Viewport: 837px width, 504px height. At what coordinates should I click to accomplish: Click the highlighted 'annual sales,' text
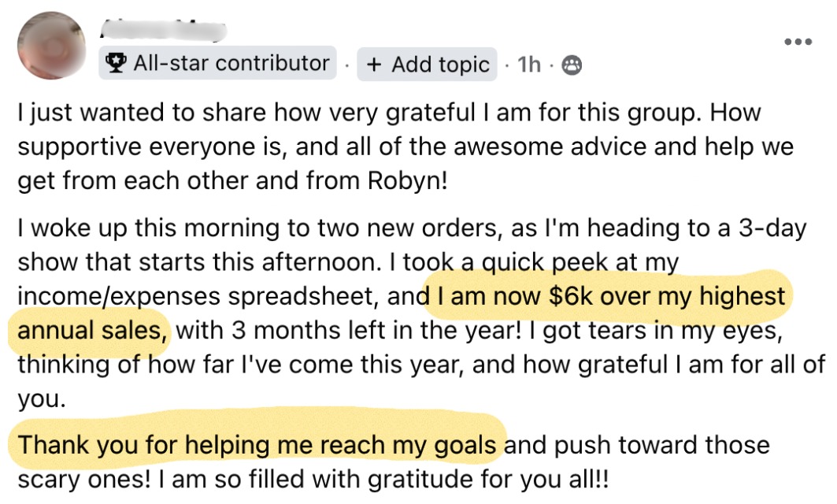click(92, 331)
